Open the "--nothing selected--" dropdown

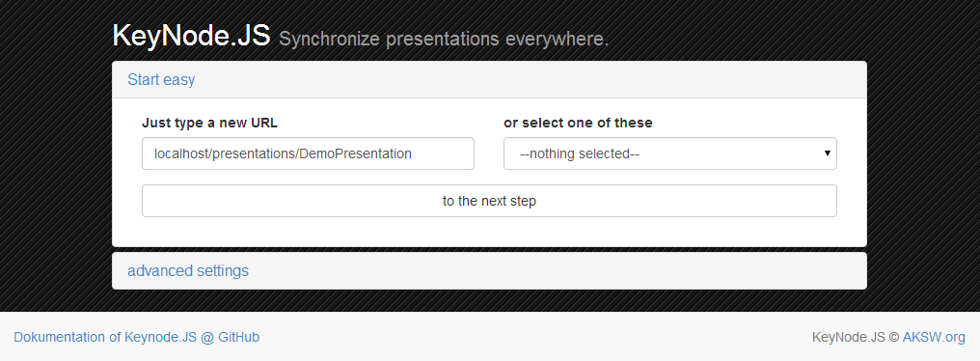click(x=670, y=153)
